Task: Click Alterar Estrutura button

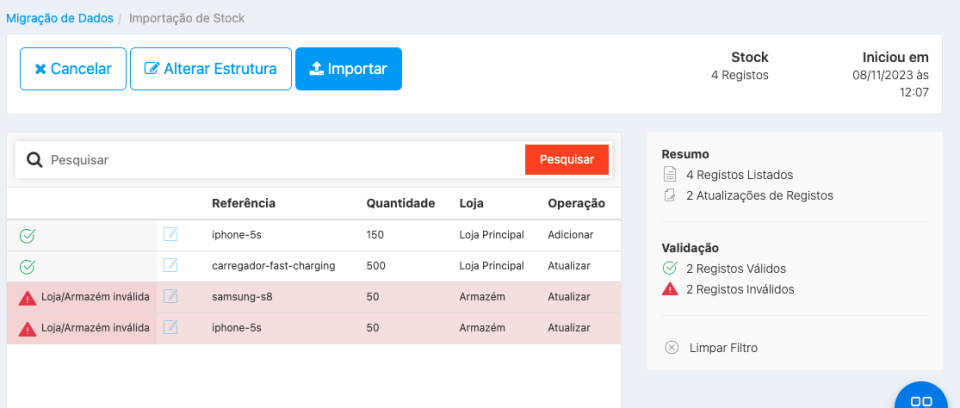Action: (x=210, y=69)
